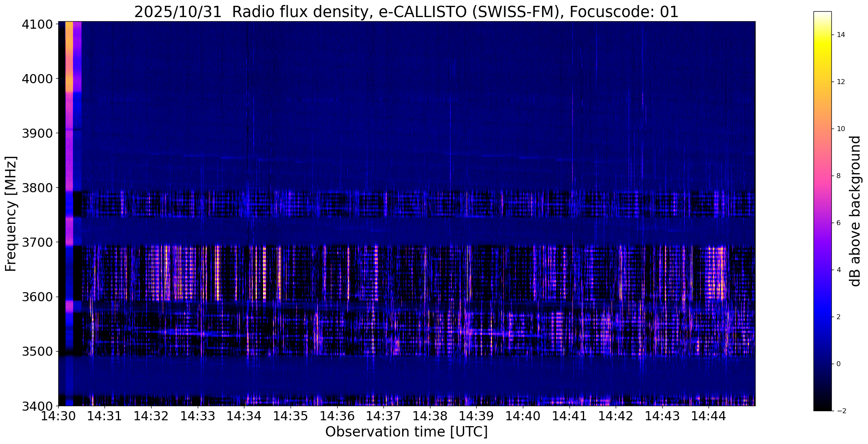Click the 3600 frequency tick label
The width and height of the screenshot is (868, 444).
click(x=37, y=297)
